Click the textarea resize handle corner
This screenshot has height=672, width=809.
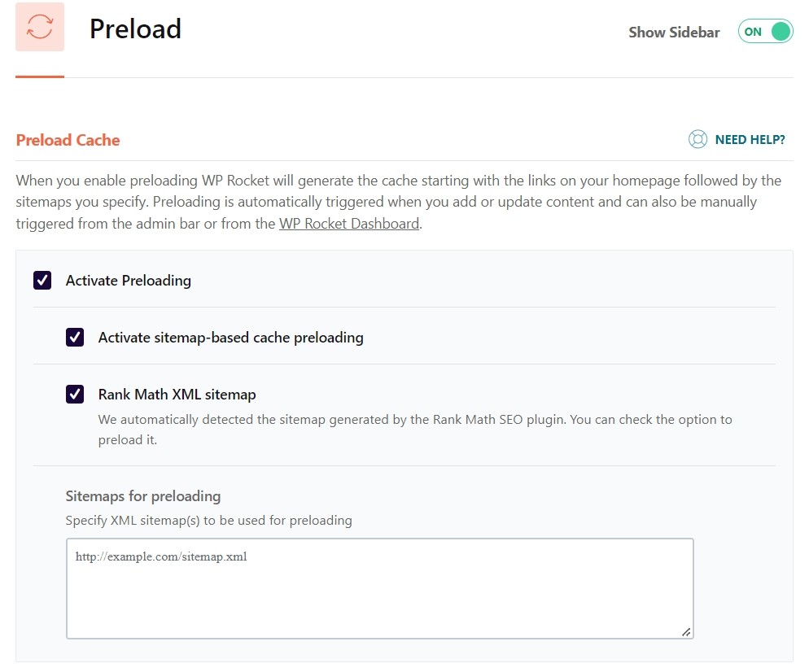686,631
